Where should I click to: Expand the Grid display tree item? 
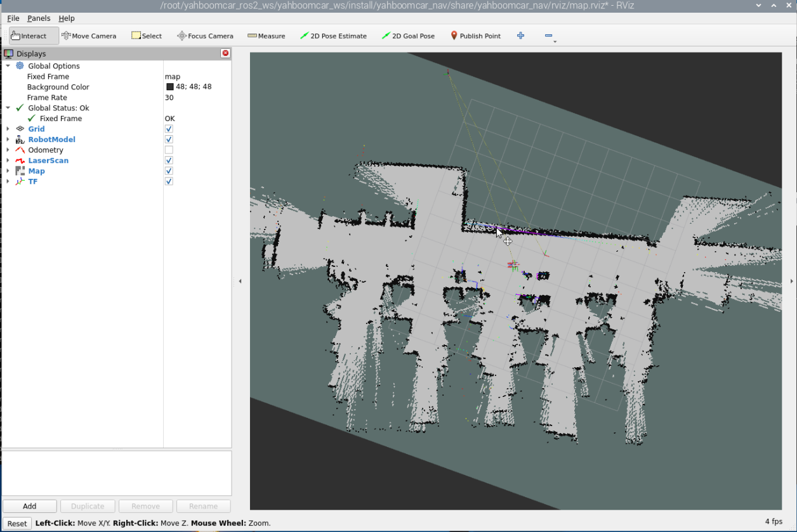pyautogui.click(x=8, y=129)
